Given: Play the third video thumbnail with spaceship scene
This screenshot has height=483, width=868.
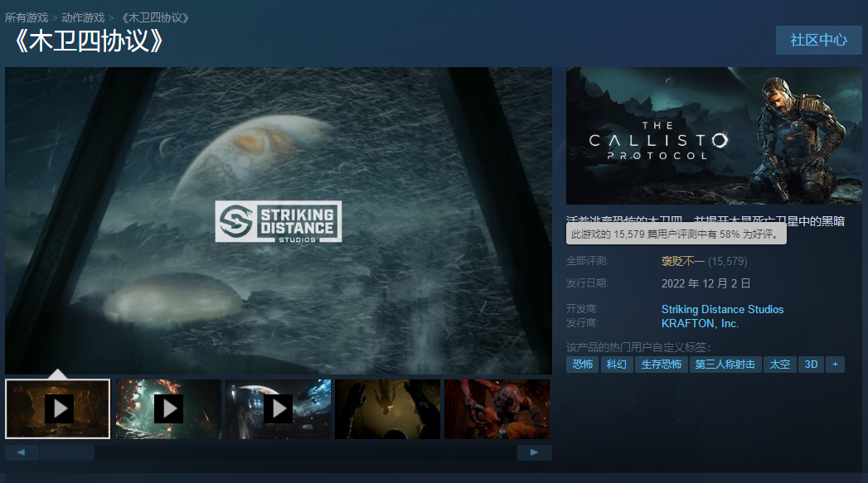Looking at the screenshot, I should click(278, 409).
